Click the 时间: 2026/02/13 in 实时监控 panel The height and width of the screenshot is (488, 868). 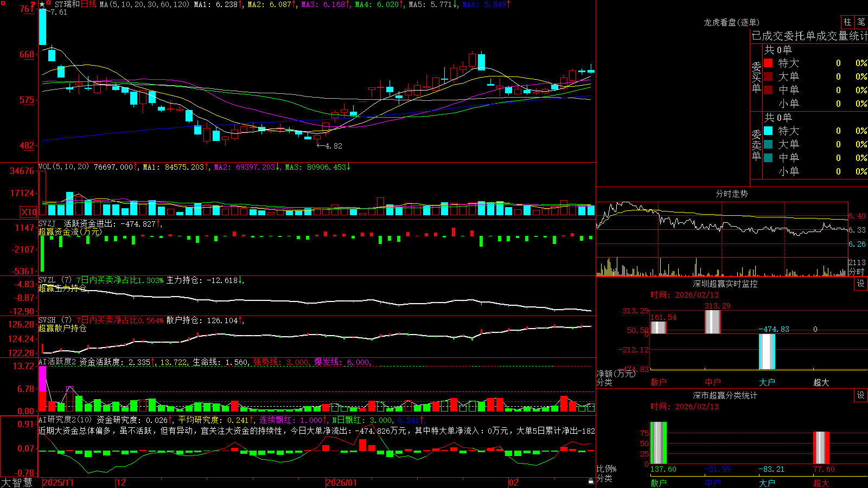(x=685, y=295)
